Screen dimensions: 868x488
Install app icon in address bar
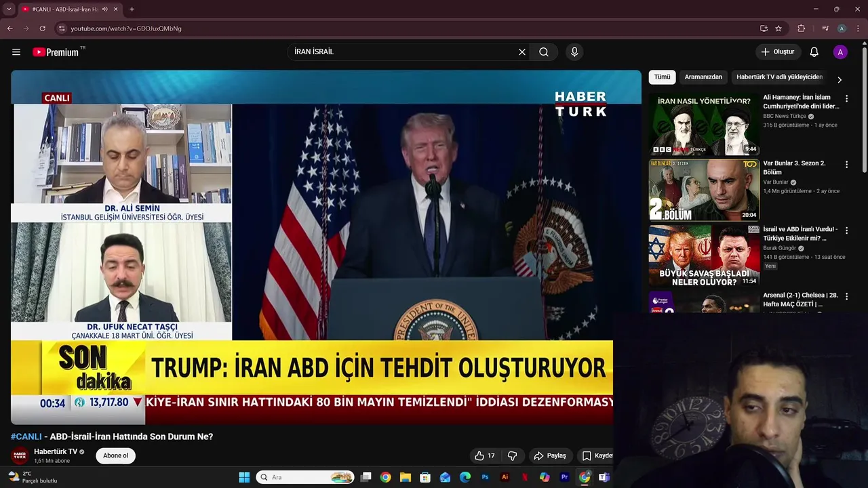coord(764,28)
